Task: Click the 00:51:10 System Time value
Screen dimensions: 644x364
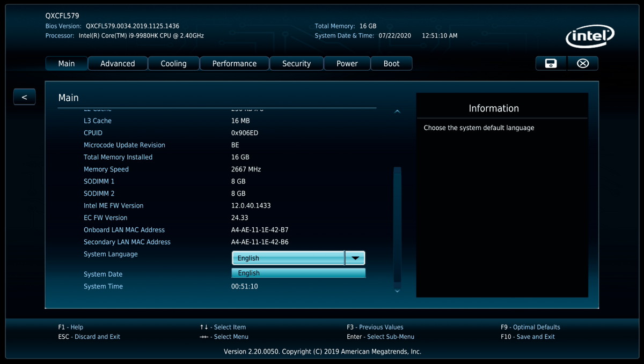Action: [245, 286]
